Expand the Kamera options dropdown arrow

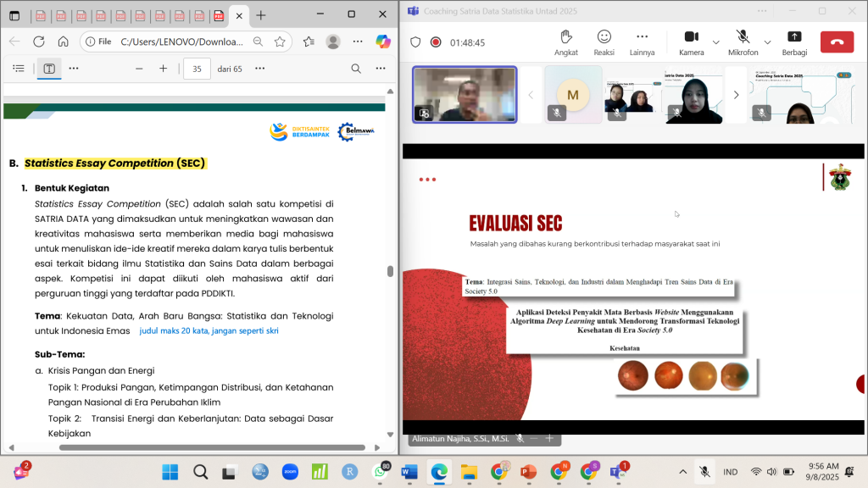pos(716,42)
